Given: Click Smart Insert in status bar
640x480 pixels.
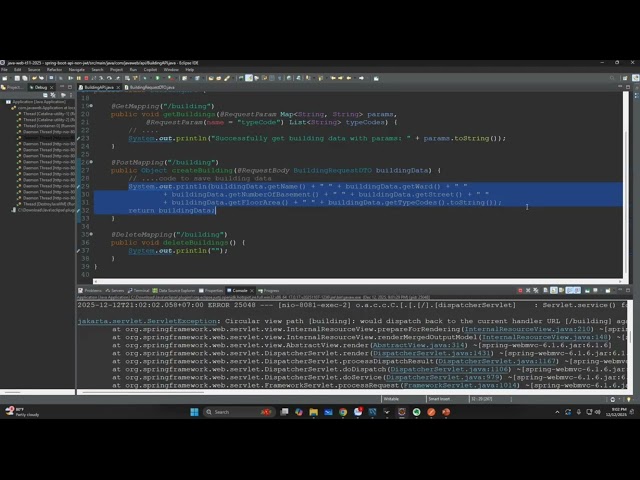Looking at the screenshot, I should [x=439, y=399].
